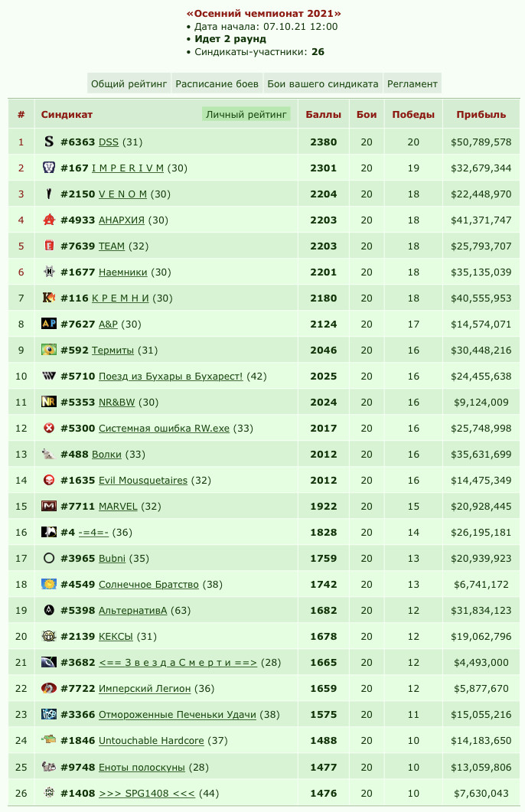Switch to Бои вашего синдиката tab
This screenshot has height=812, width=525.
[322, 83]
